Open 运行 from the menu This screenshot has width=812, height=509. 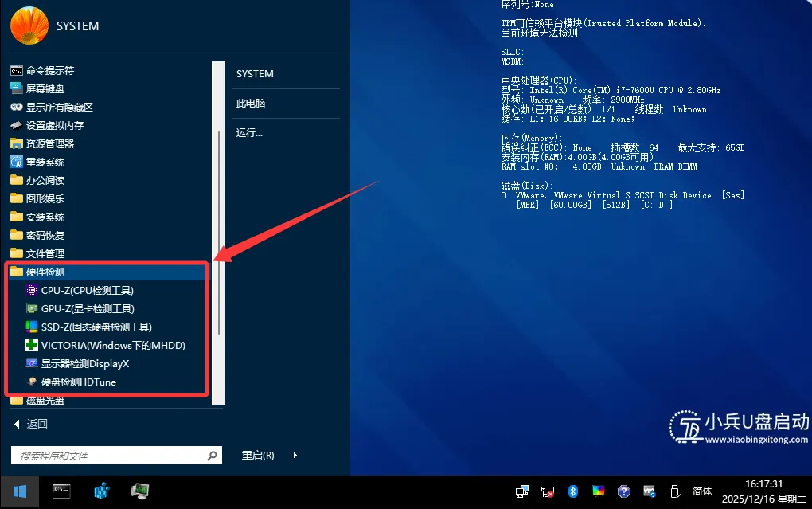point(248,132)
